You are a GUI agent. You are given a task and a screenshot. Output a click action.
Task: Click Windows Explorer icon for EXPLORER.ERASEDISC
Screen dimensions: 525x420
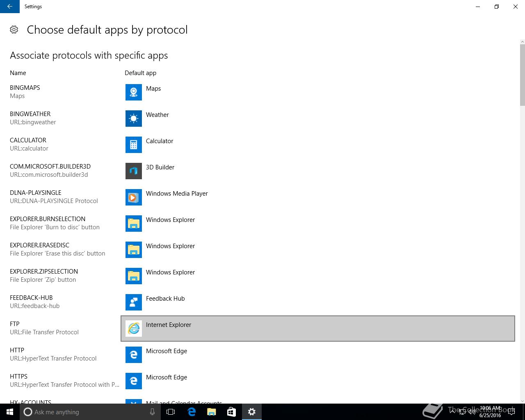134,250
